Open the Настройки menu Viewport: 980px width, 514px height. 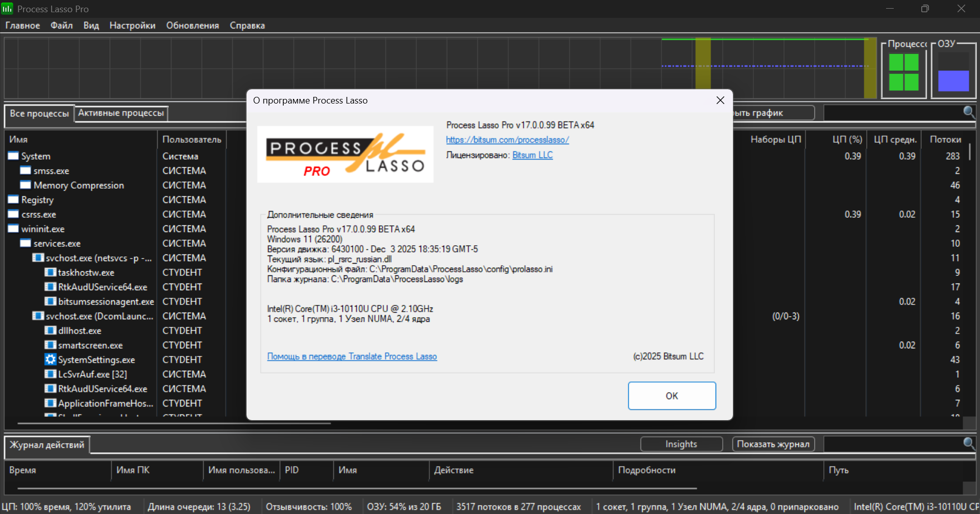[x=132, y=25]
